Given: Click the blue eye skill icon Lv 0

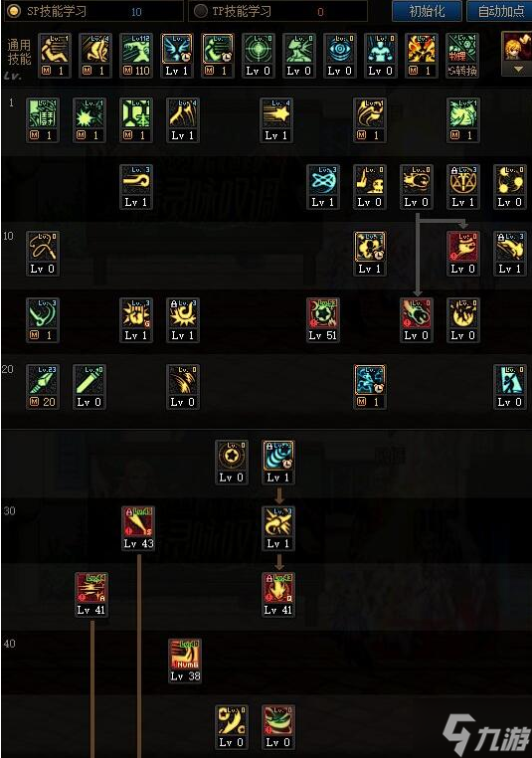Looking at the screenshot, I should pos(340,56).
